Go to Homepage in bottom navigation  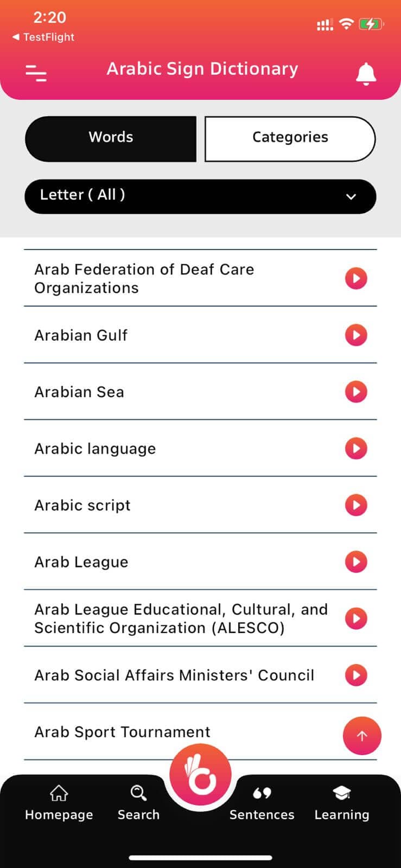pos(59,803)
